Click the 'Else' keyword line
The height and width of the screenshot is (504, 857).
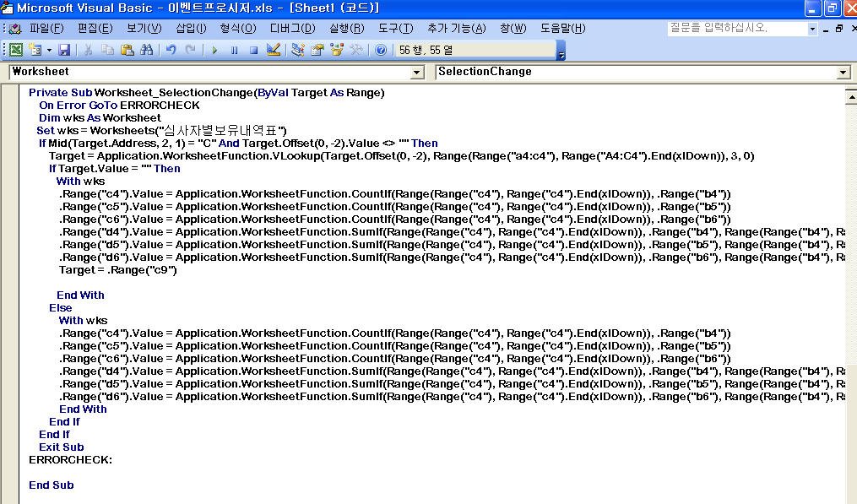tap(61, 308)
